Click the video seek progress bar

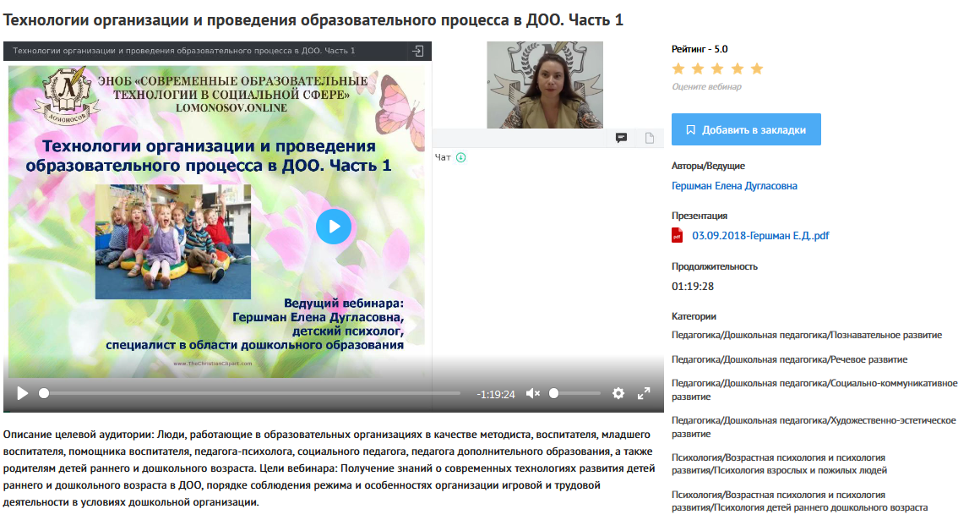(x=252, y=393)
